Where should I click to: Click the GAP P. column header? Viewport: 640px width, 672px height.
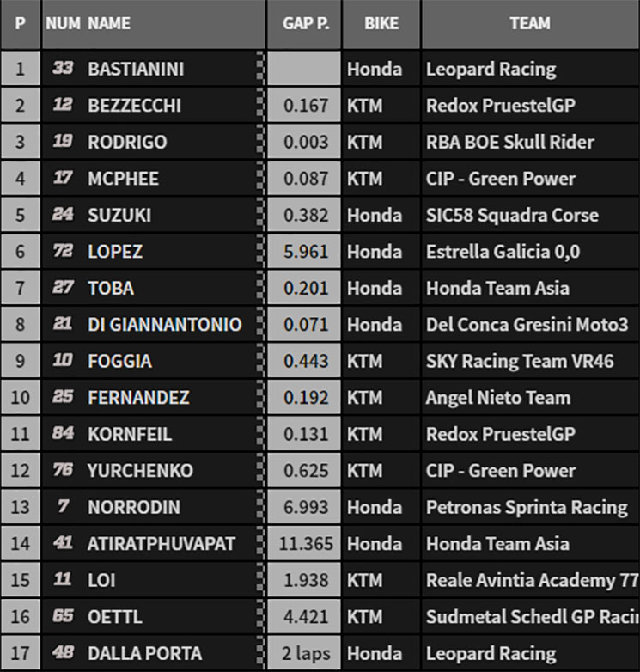click(x=306, y=23)
